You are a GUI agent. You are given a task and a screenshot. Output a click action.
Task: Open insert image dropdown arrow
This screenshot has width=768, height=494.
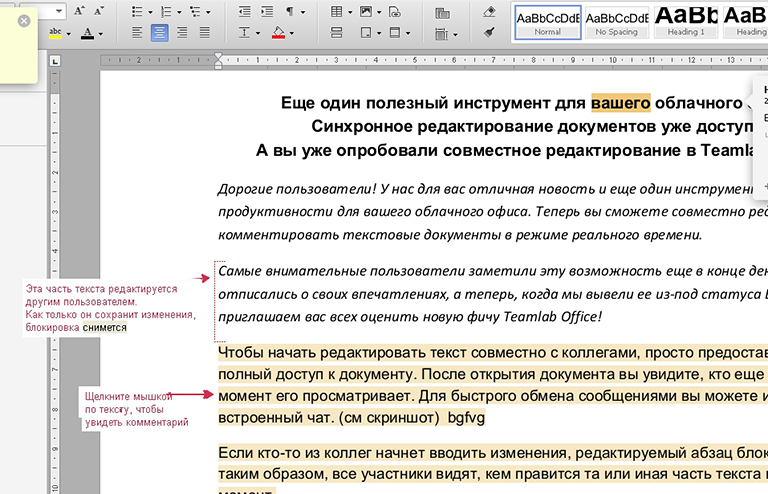click(379, 12)
